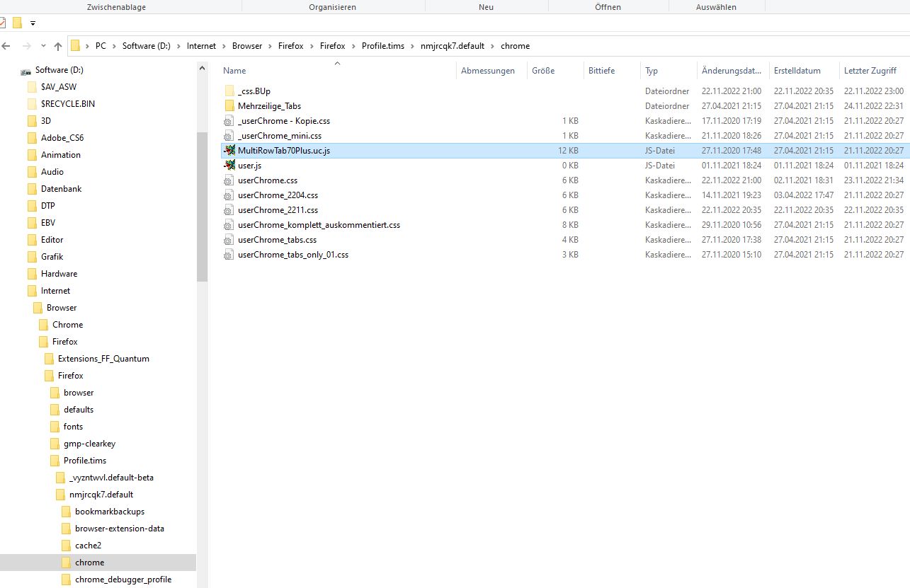The height and width of the screenshot is (588, 910).
Task: Click the folder icon in the address bar
Action: [76, 46]
